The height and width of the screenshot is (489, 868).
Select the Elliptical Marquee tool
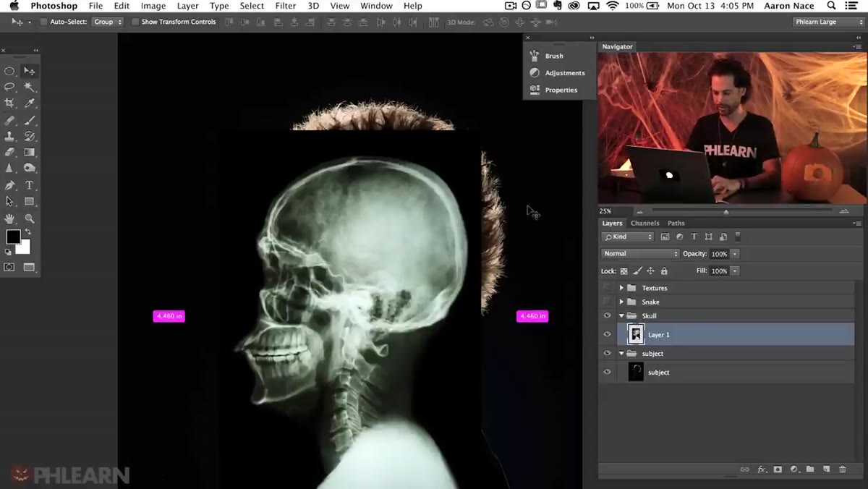(x=10, y=71)
